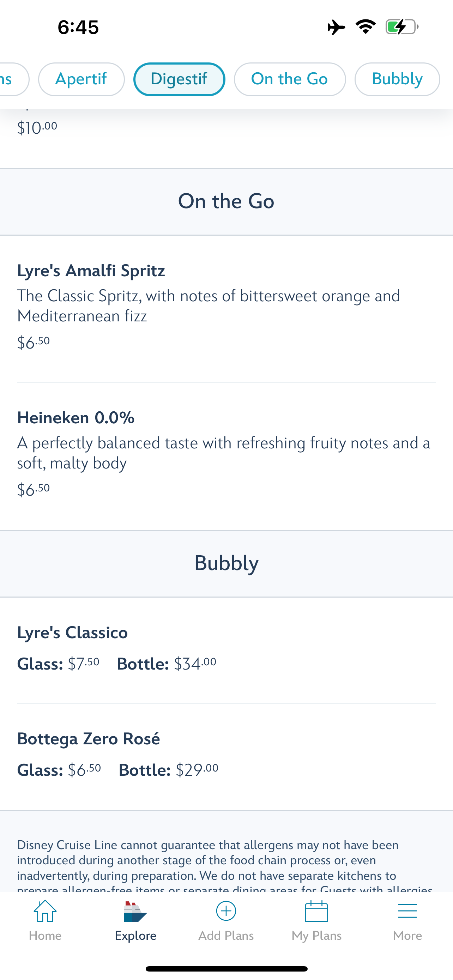Image resolution: width=453 pixels, height=980 pixels.
Task: Select the Bubbly category chip
Action: (397, 79)
